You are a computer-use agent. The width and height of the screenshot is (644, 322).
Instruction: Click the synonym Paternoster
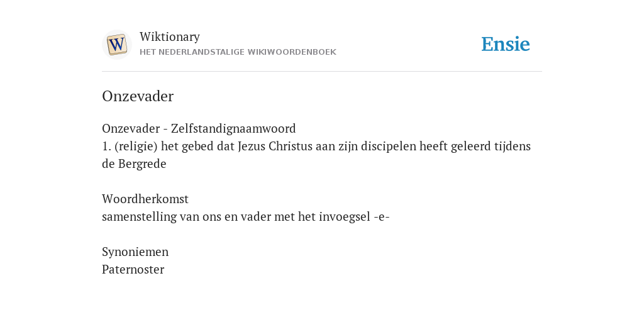[133, 270]
